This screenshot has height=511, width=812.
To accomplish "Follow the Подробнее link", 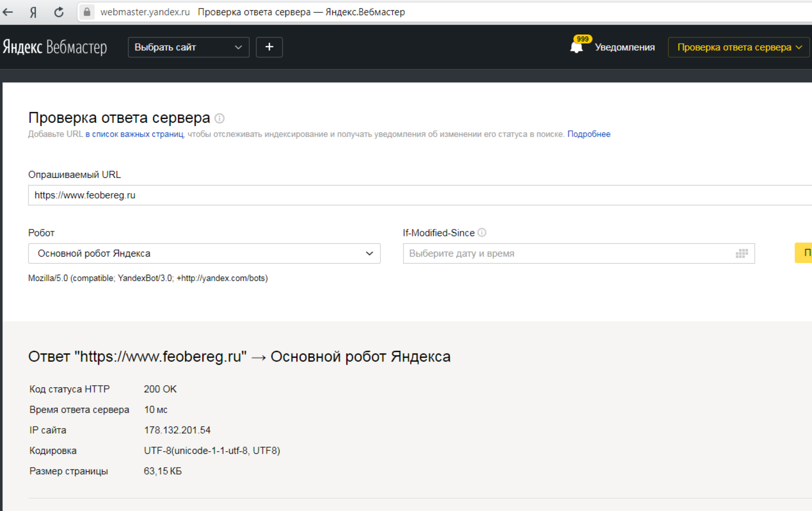I will pyautogui.click(x=589, y=134).
